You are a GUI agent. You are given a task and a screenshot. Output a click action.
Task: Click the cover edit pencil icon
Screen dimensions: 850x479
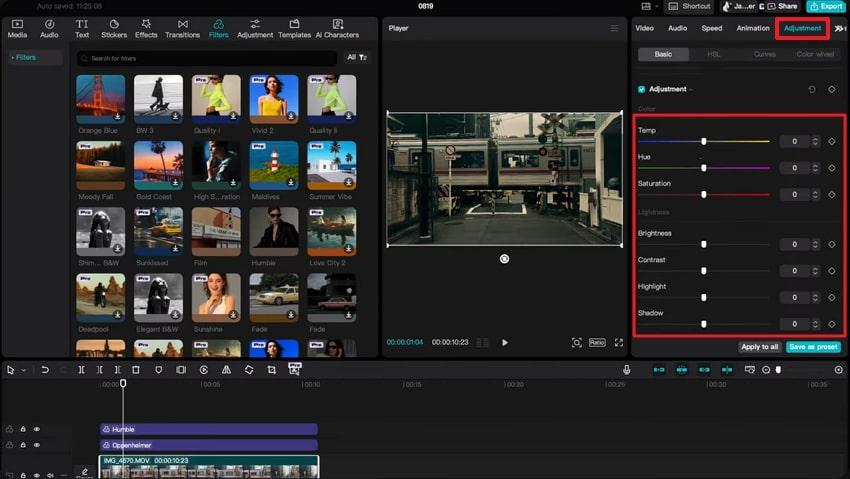[85, 472]
